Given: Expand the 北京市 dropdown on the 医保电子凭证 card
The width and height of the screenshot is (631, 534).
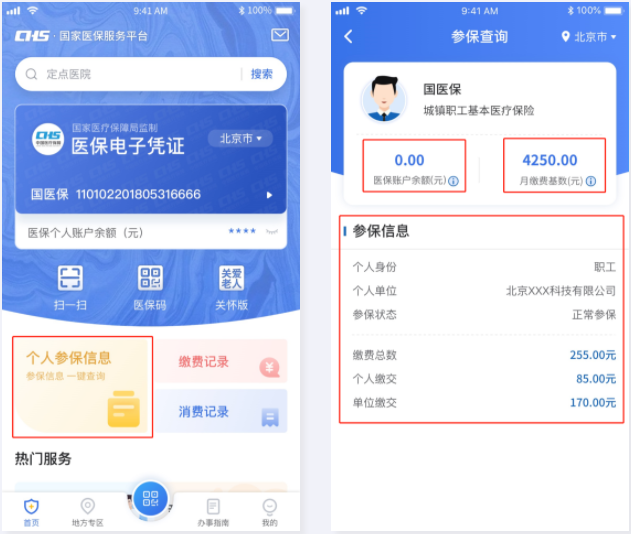Looking at the screenshot, I should click(240, 138).
